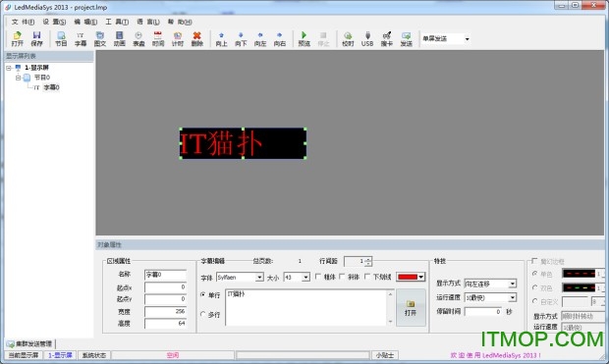Select the 多行 multi-line radio button
This screenshot has height=364, width=609.
(203, 314)
